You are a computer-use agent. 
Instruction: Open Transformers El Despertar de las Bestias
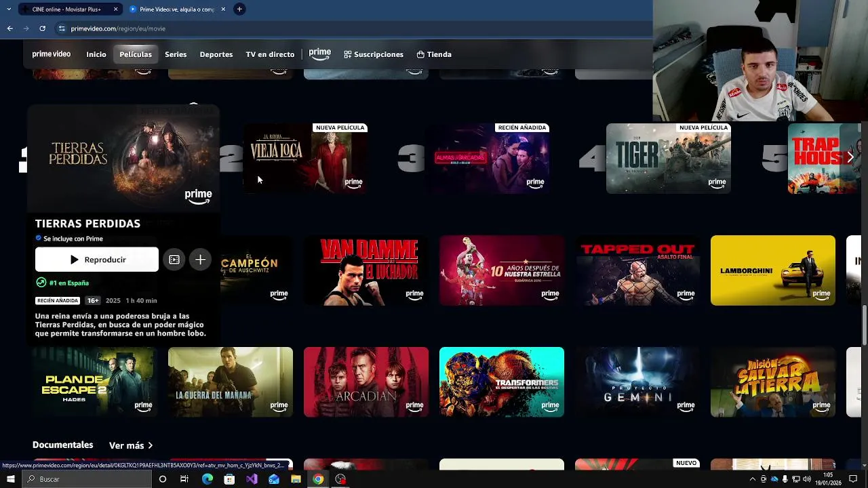point(502,382)
